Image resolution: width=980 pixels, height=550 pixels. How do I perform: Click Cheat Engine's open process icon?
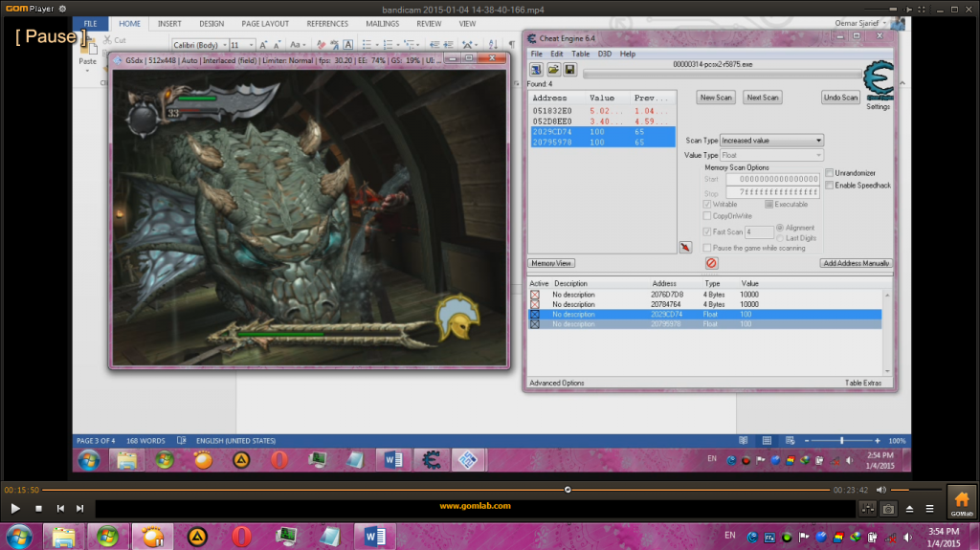pos(536,70)
